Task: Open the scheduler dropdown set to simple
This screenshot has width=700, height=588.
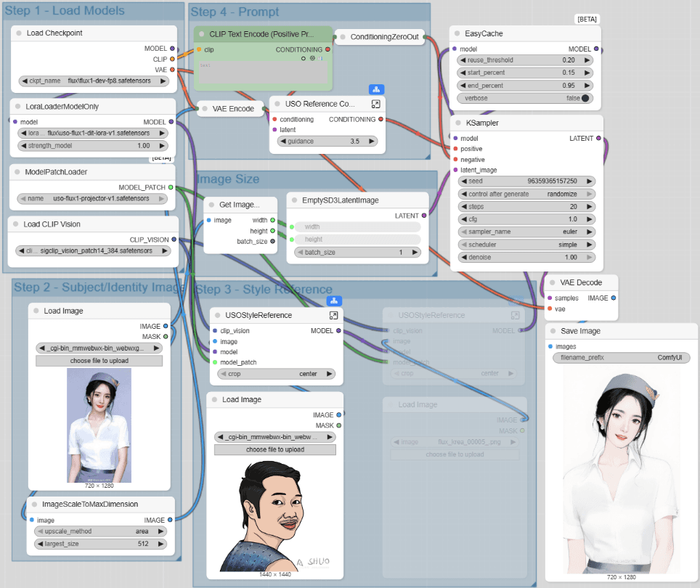Action: coord(526,245)
